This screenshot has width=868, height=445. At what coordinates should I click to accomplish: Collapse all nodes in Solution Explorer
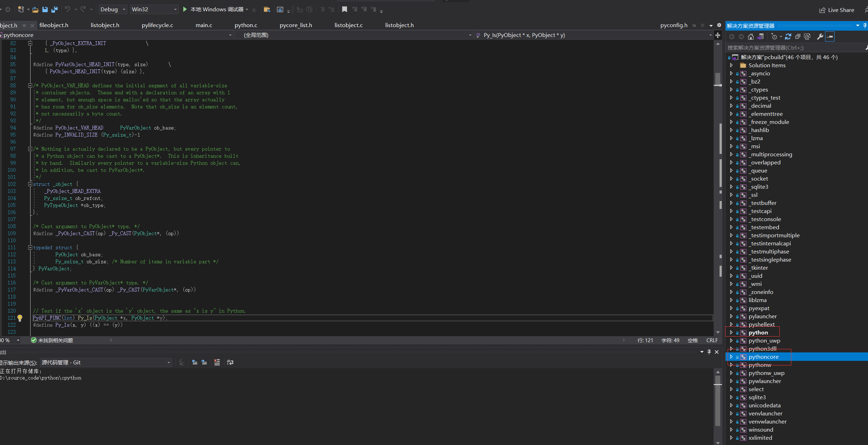[x=798, y=37]
